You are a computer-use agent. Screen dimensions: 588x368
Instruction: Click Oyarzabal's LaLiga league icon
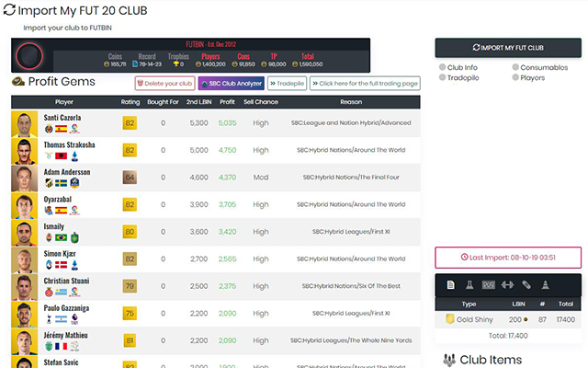[x=74, y=211]
